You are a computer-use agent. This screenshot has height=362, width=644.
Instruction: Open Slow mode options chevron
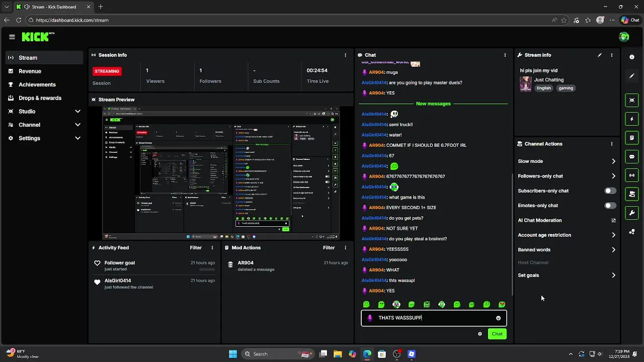tap(613, 161)
